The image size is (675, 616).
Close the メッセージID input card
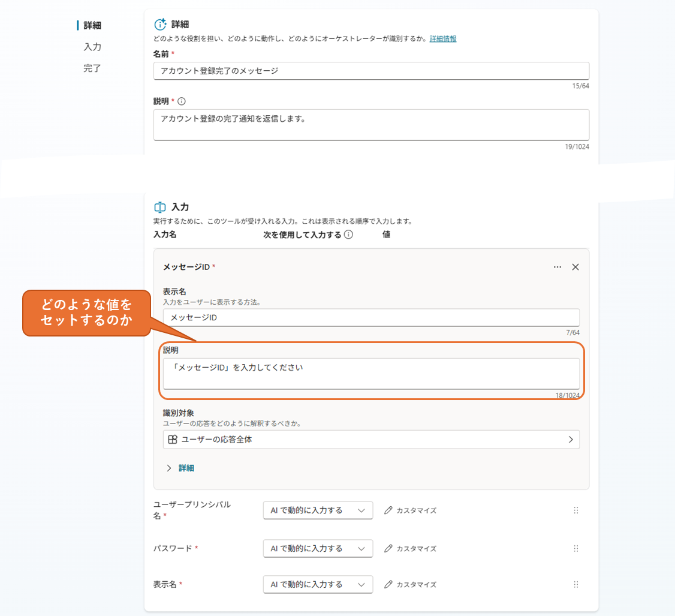click(575, 267)
